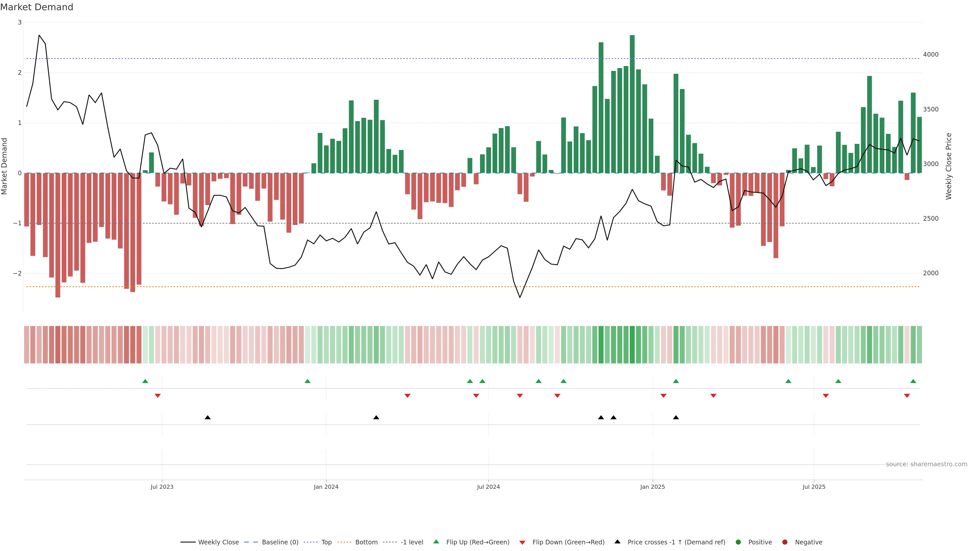Toggle the -1 level legend entry
The image size is (980, 551).
click(x=412, y=542)
